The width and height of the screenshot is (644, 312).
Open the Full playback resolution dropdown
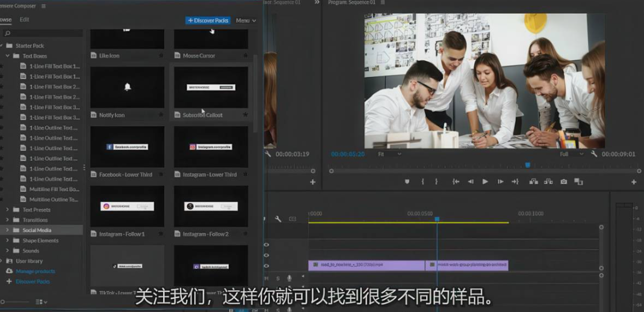pos(571,154)
